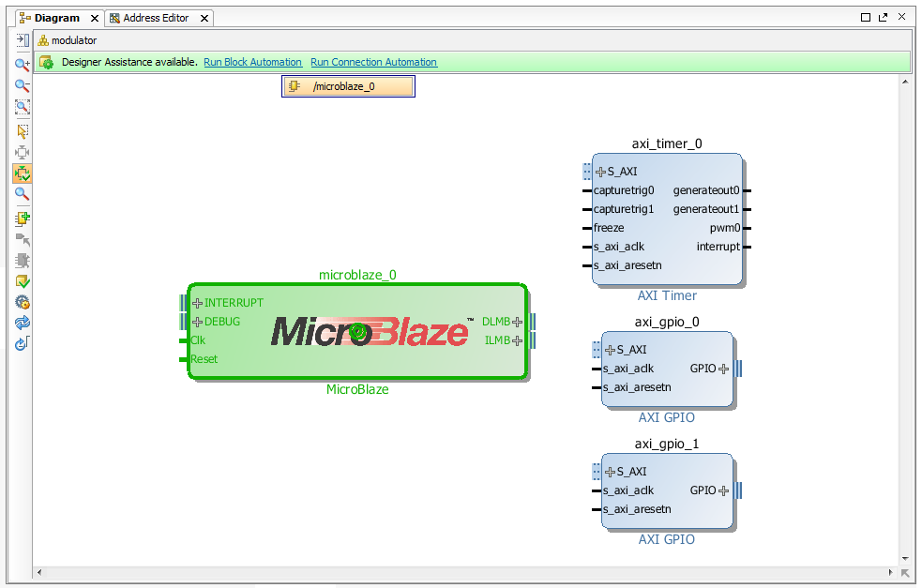Click Run Block Automation link

(253, 62)
